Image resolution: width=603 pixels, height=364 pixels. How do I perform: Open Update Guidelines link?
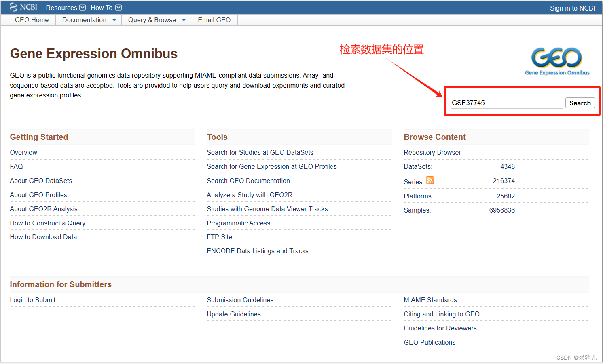(234, 314)
